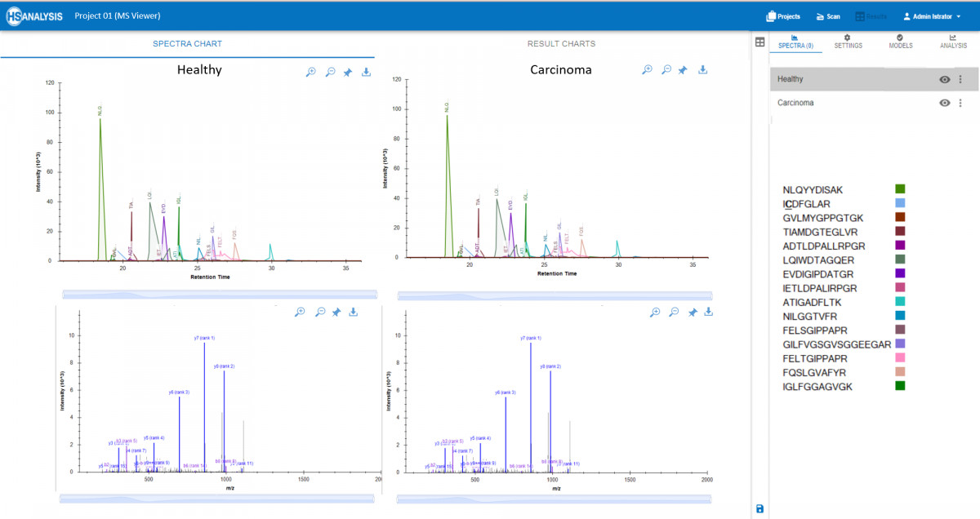The image size is (980, 519).
Task: Click the NLQYYDISAK green color swatch
Action: tap(900, 189)
